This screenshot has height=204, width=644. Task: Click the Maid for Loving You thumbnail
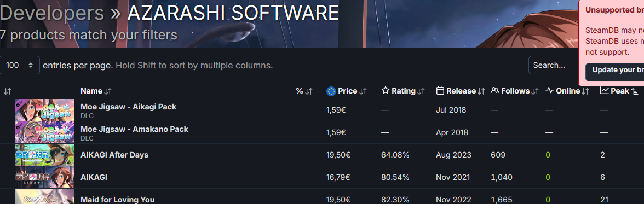click(x=45, y=196)
